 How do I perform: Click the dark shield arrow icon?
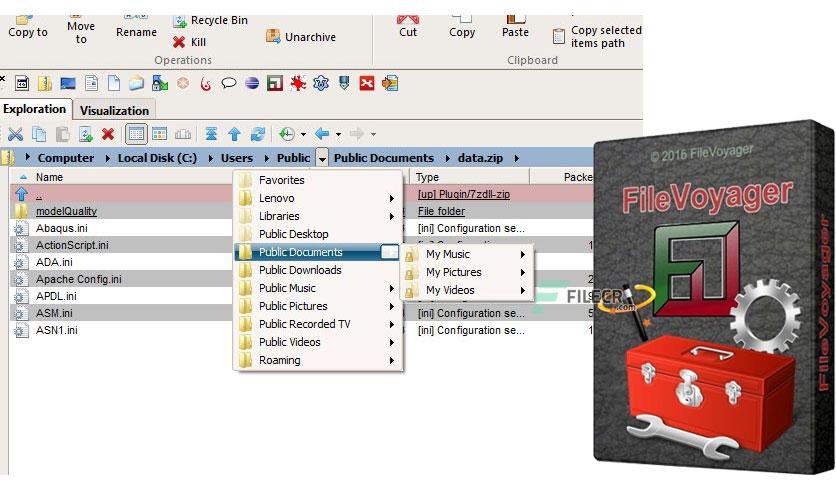click(x=344, y=83)
